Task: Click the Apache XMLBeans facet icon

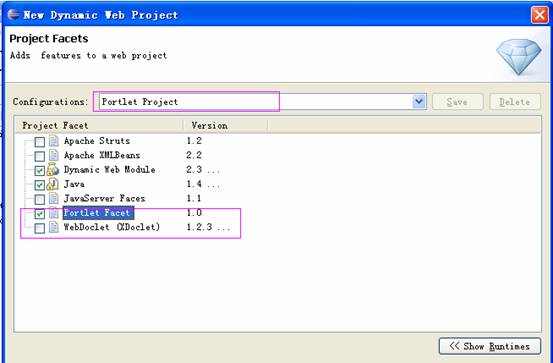Action: point(54,156)
